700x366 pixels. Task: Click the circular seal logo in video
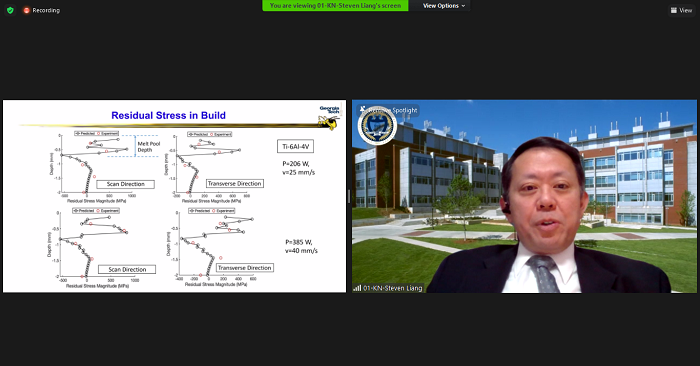pyautogui.click(x=377, y=126)
